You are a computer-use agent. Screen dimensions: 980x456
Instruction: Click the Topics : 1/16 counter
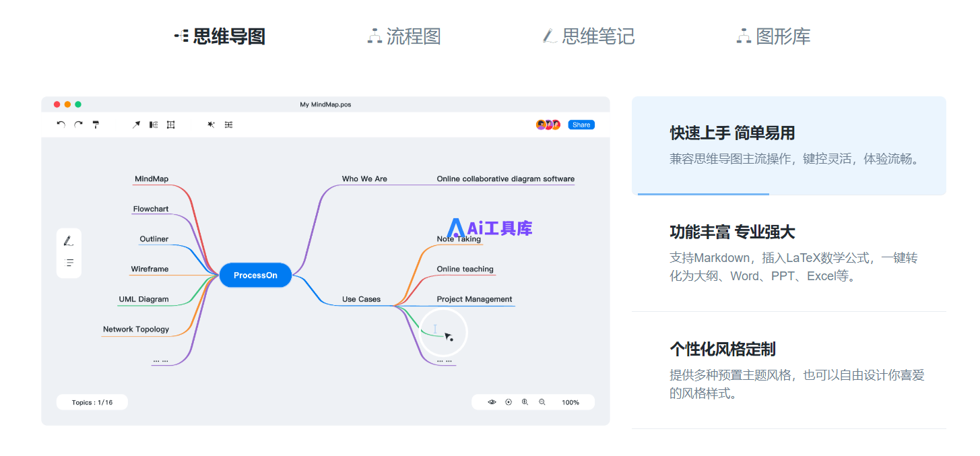click(92, 402)
